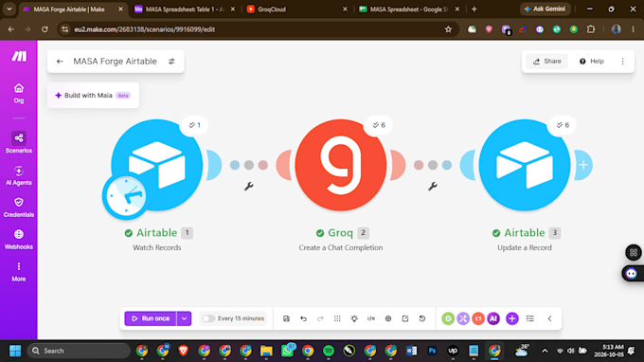Screen dimensions: 644x362
Task: Open the Groq Create a Chat Completion module
Action: 341,165
